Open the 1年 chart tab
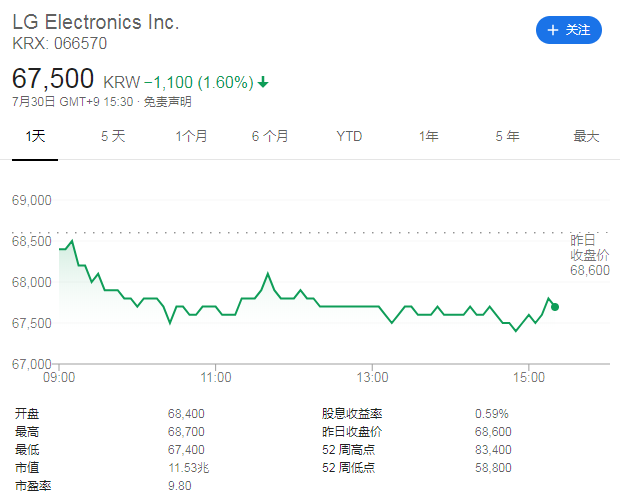The width and height of the screenshot is (620, 504). tap(428, 136)
